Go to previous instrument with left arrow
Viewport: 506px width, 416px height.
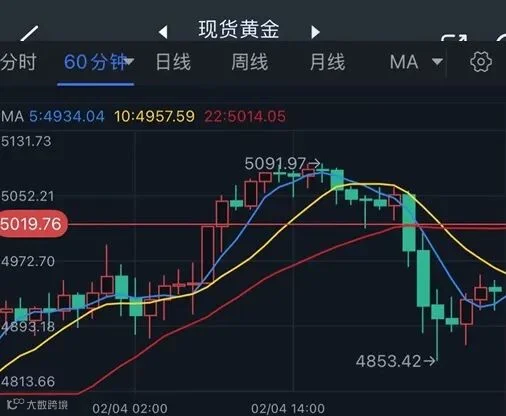163,32
